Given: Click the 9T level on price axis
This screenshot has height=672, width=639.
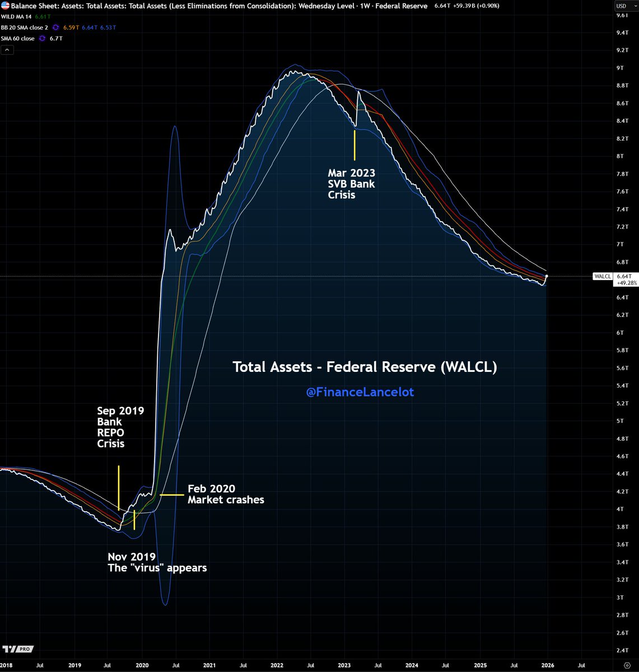Looking at the screenshot, I should point(620,68).
